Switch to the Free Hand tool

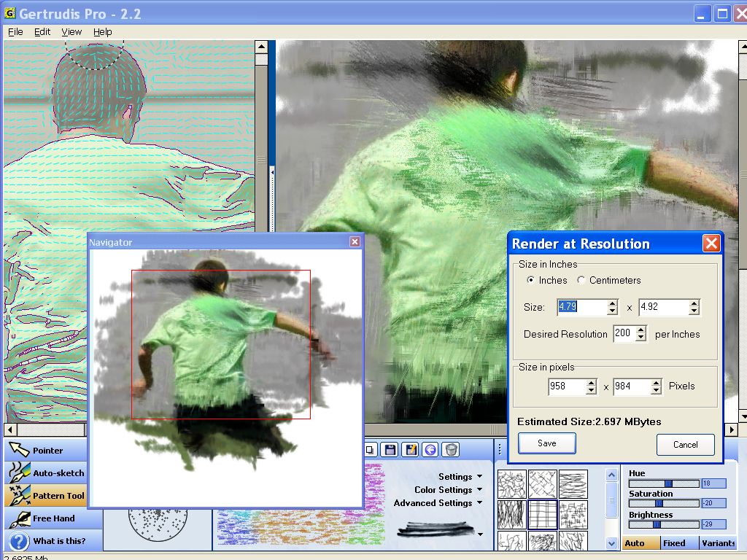click(x=47, y=518)
